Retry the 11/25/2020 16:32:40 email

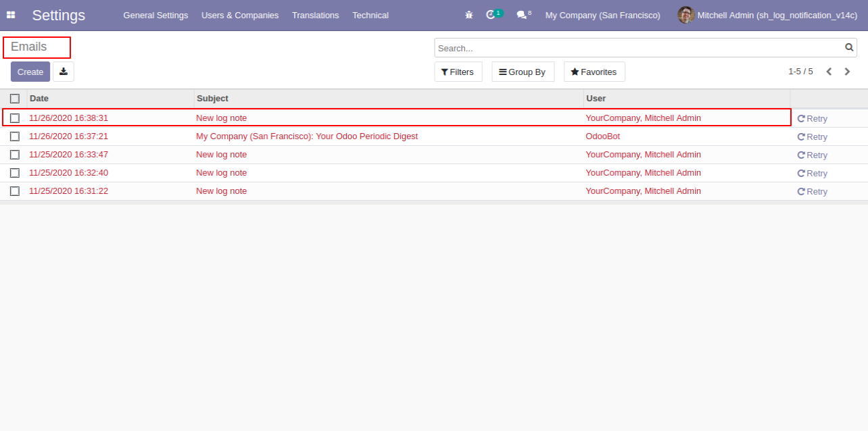tap(812, 173)
